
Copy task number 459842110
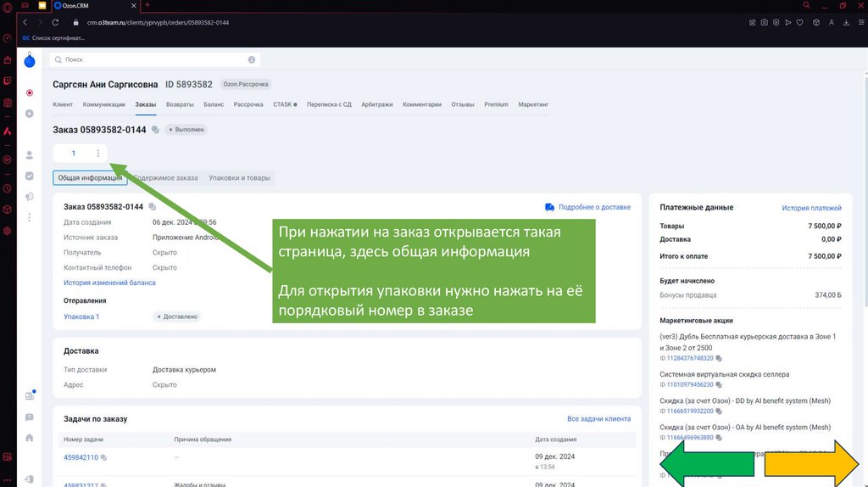[x=103, y=457]
